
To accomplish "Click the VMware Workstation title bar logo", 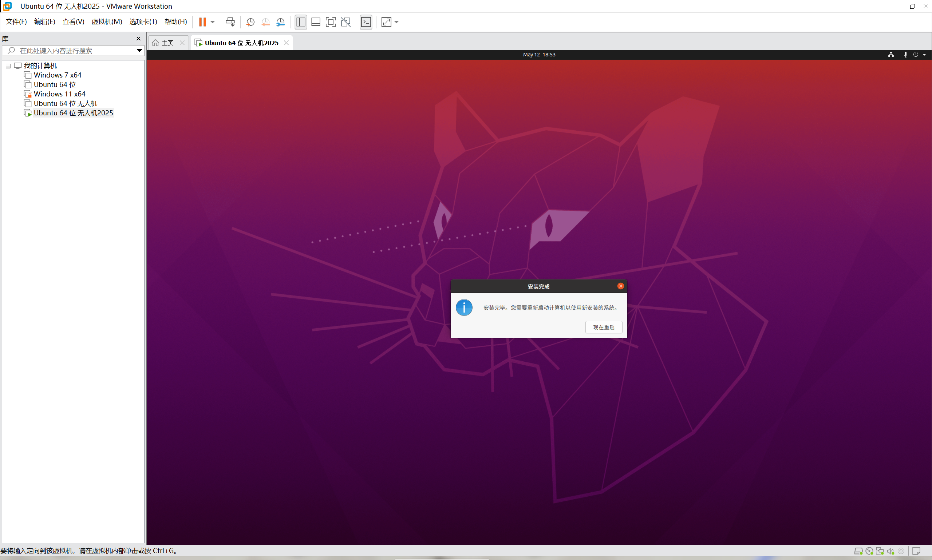I will [7, 6].
